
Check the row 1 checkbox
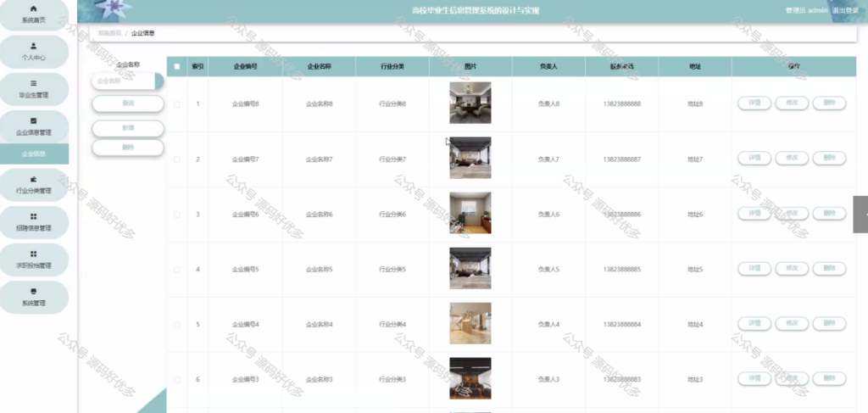177,104
